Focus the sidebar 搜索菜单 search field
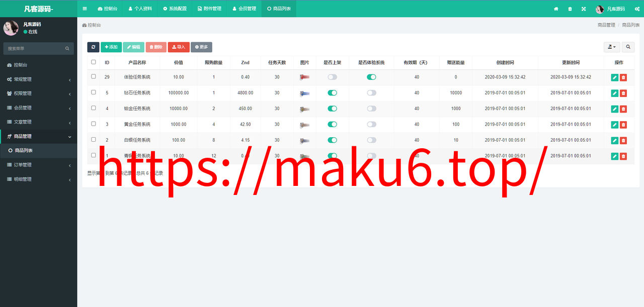The width and height of the screenshot is (644, 307). (34, 49)
